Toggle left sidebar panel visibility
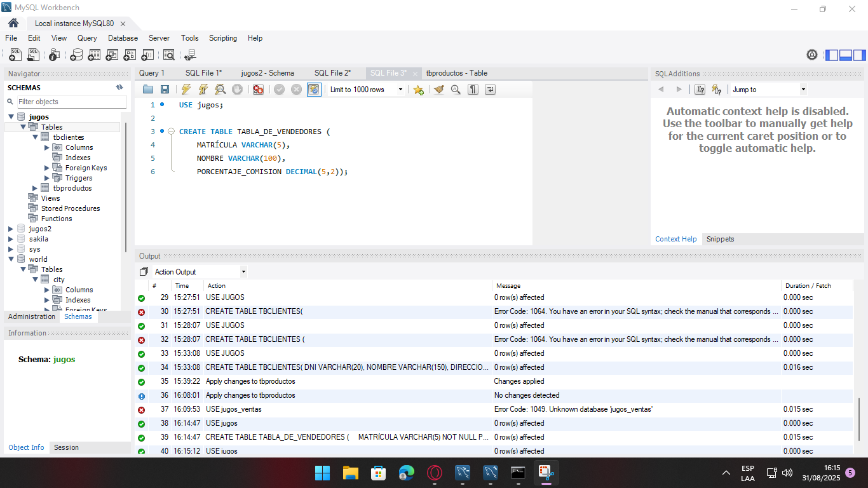868x488 pixels. pos(832,55)
